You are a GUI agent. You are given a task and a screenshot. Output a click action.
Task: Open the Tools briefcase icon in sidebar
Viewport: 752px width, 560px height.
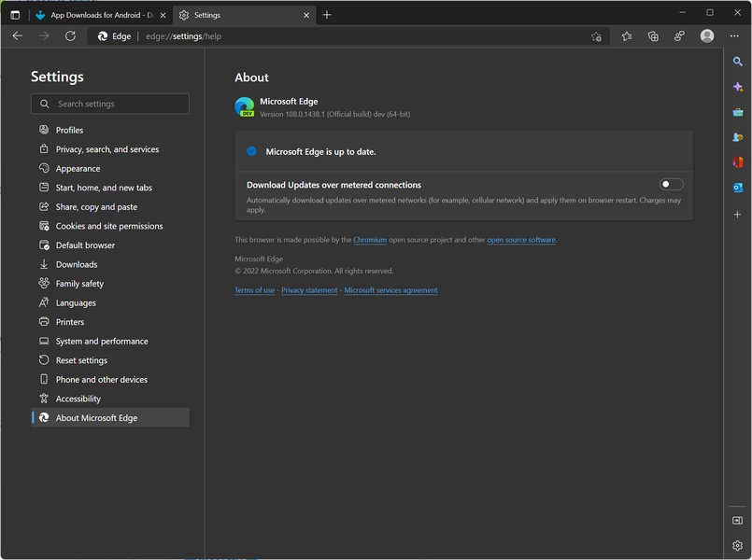click(737, 112)
